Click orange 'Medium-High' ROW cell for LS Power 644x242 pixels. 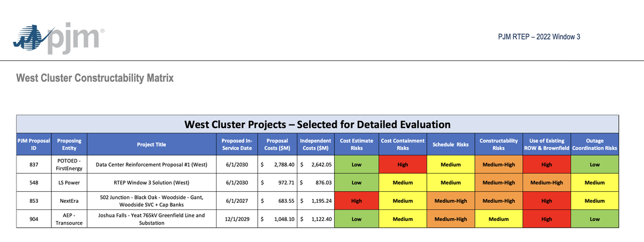click(x=547, y=182)
